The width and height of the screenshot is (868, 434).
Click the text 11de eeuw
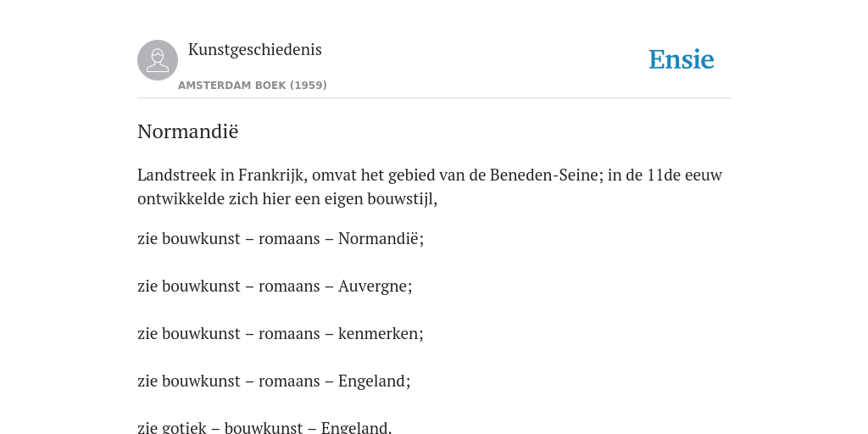685,175
